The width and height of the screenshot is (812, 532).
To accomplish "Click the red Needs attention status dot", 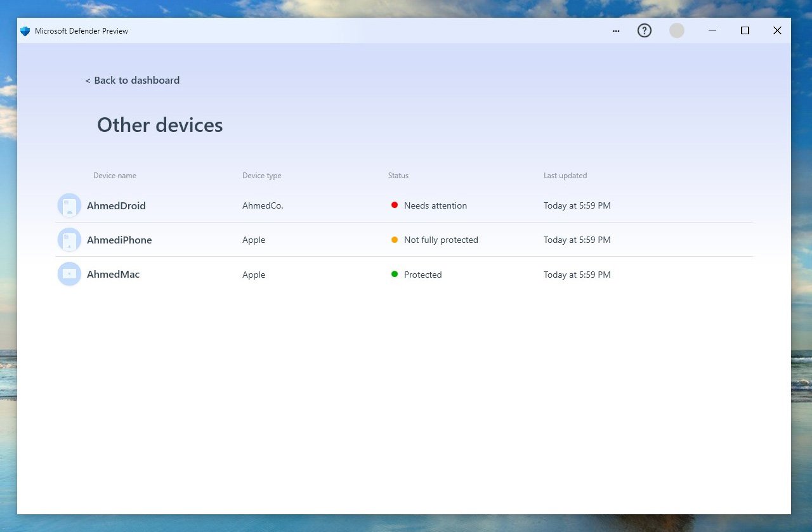I will (395, 205).
